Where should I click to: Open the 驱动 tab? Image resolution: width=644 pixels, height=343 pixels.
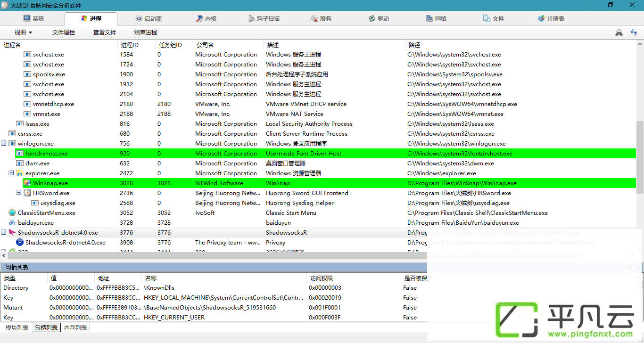click(379, 18)
